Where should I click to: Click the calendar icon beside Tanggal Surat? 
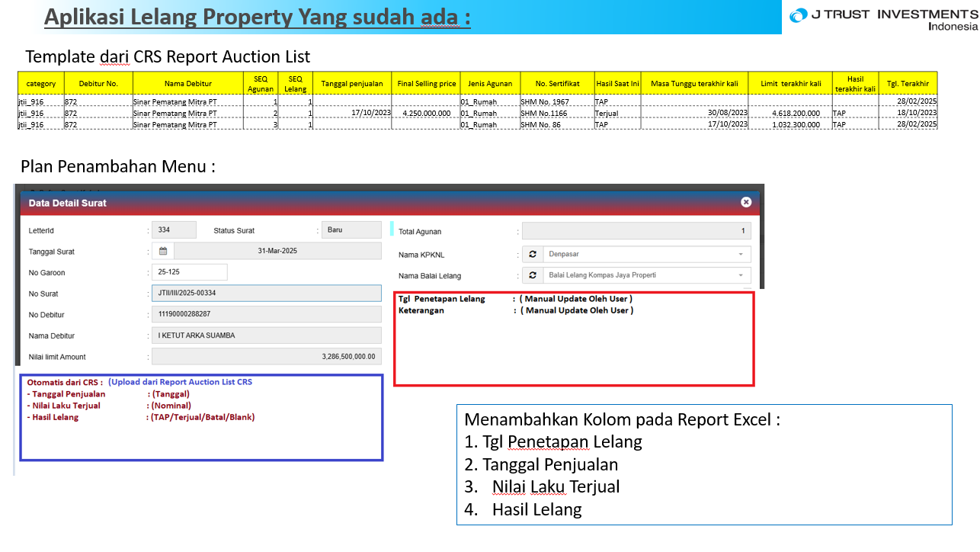[x=163, y=251]
